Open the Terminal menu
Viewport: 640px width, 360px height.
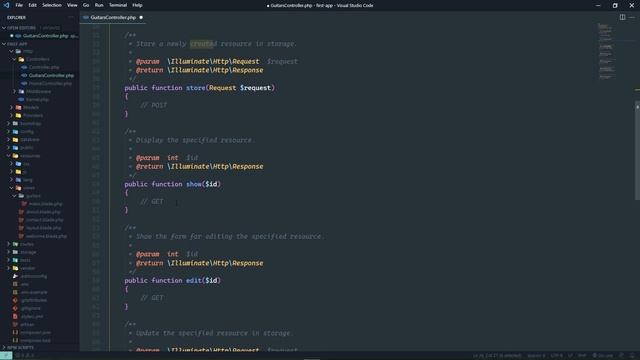118,5
